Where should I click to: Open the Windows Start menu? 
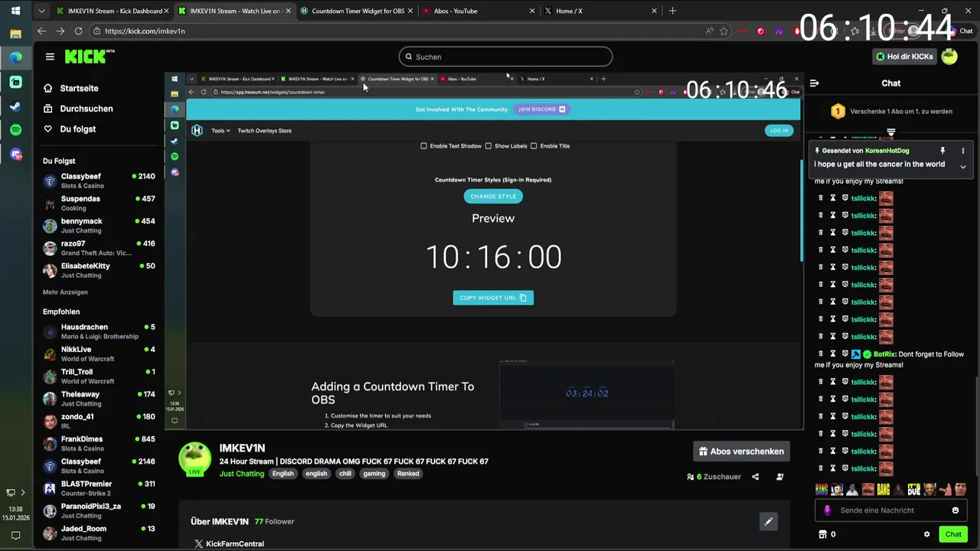[x=15, y=11]
